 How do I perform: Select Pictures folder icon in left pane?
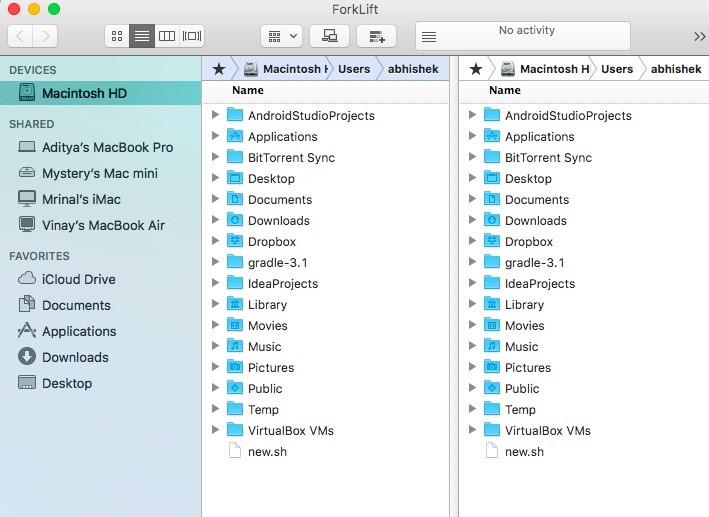tap(235, 367)
